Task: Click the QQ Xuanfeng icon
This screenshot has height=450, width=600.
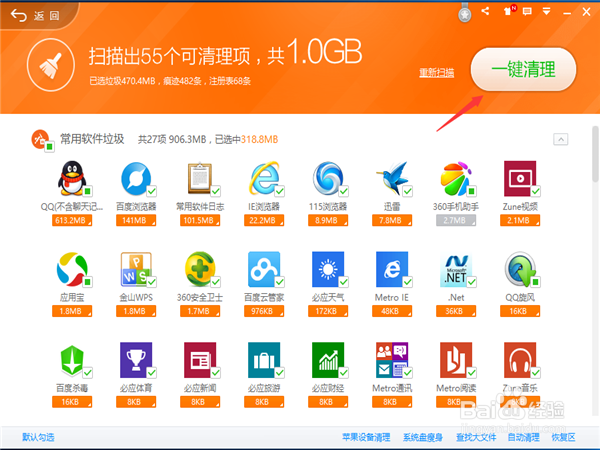Action: pyautogui.click(x=520, y=269)
